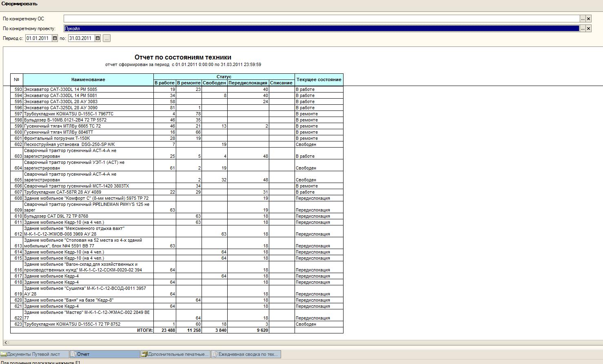
Task: Select Трубоукладчик CAT-587R 28 АУ 4089
Action: [x=177, y=192]
